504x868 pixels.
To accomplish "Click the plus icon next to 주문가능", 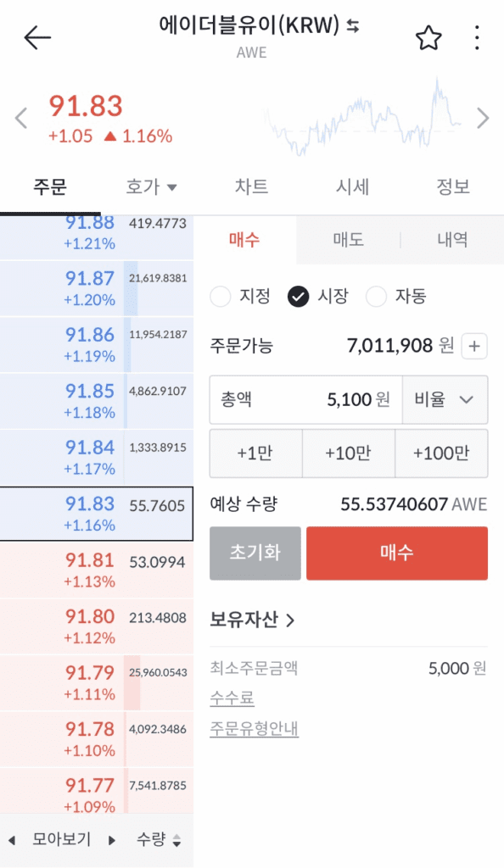I will click(x=474, y=346).
